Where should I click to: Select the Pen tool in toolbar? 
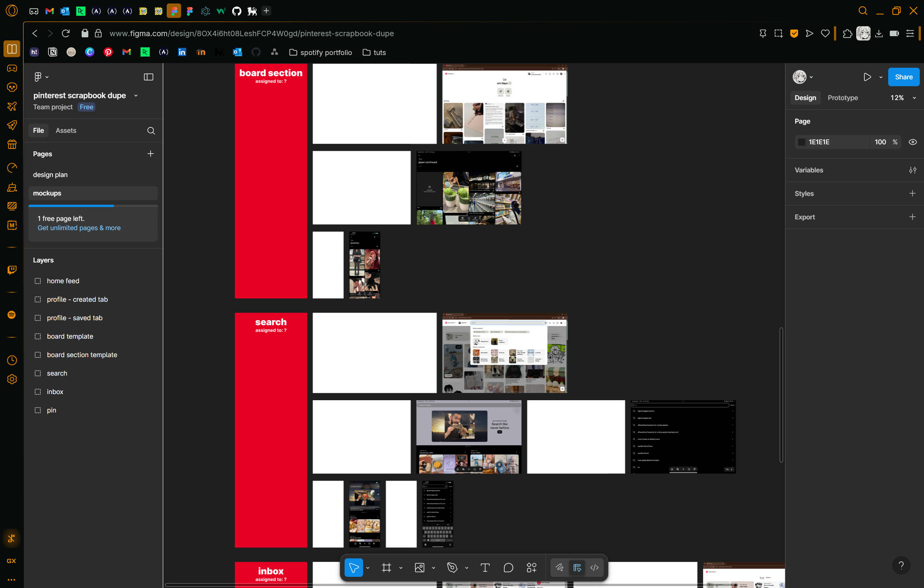pos(452,568)
